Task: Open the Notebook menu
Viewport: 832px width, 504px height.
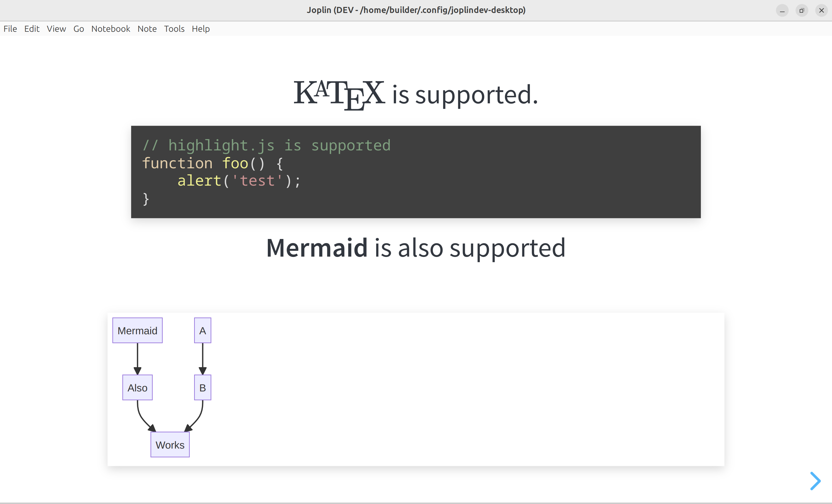Action: 110,29
